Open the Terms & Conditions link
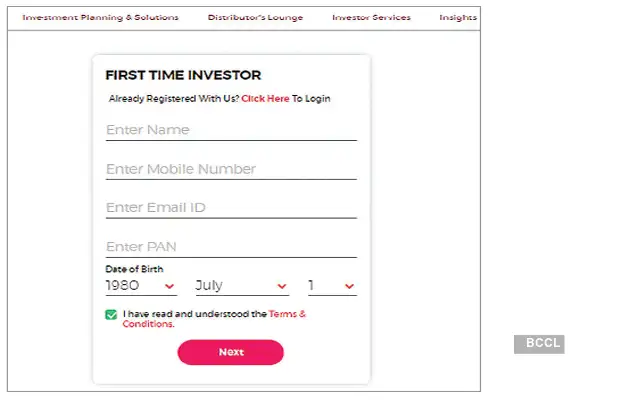 [287, 314]
